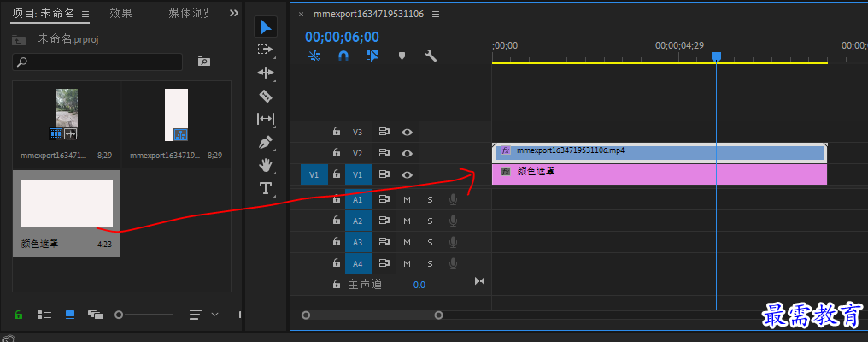Select the mmexport1634719531106 sequence tab
The image size is (868, 342).
click(x=368, y=14)
